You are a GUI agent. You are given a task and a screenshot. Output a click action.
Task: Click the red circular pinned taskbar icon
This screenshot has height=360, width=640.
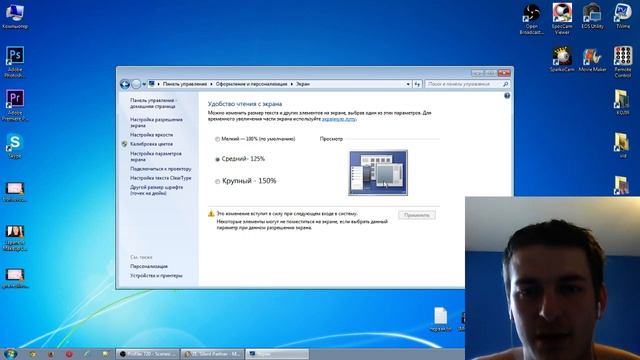click(x=69, y=354)
